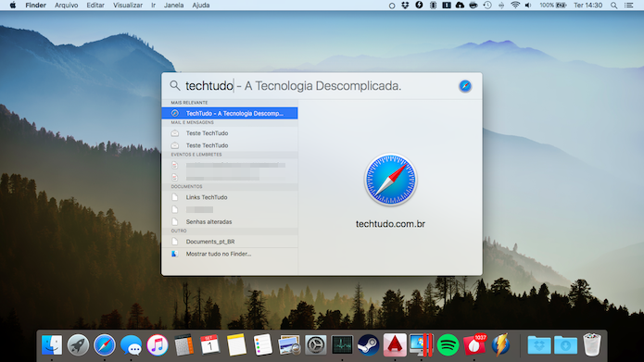This screenshot has width=644, height=362.
Task: Open Finder from the Dock
Action: click(x=52, y=344)
